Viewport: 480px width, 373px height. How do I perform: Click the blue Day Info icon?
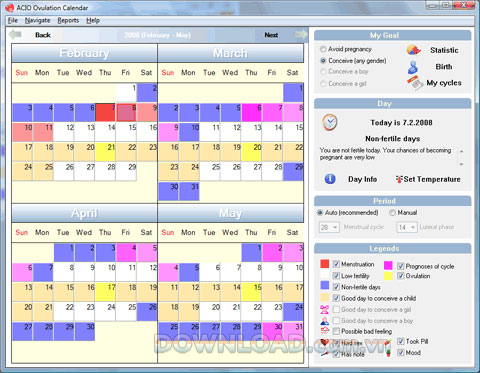click(330, 179)
